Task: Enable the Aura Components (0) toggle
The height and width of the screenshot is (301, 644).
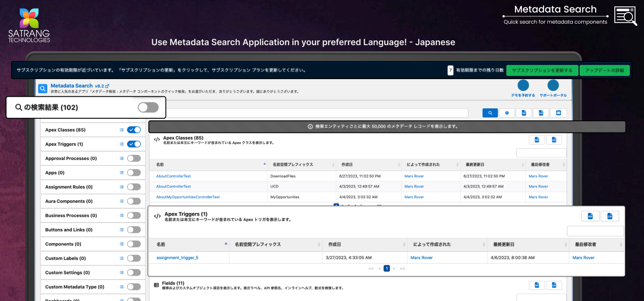Action: pyautogui.click(x=134, y=201)
